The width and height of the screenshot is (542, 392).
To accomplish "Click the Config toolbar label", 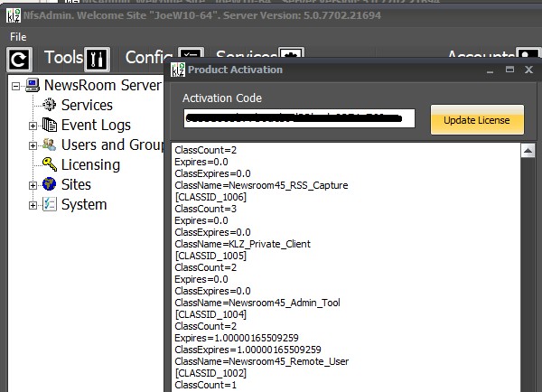I will [149, 58].
